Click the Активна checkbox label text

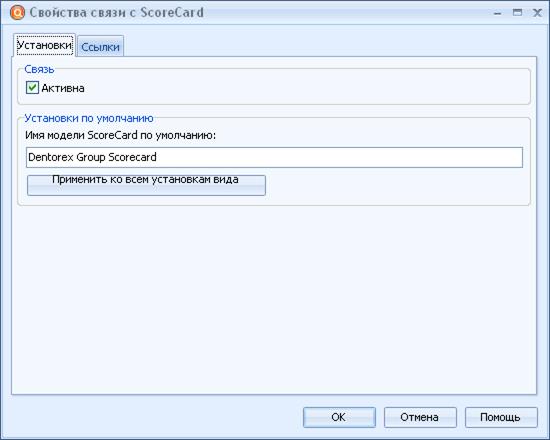63,88
